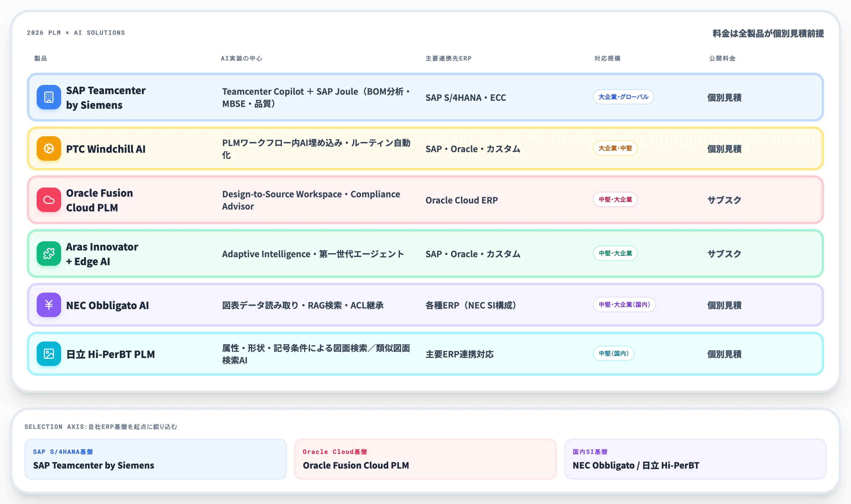Viewport: 851px width, 504px height.
Task: Select the 中堅(国内) badge
Action: [x=613, y=353]
